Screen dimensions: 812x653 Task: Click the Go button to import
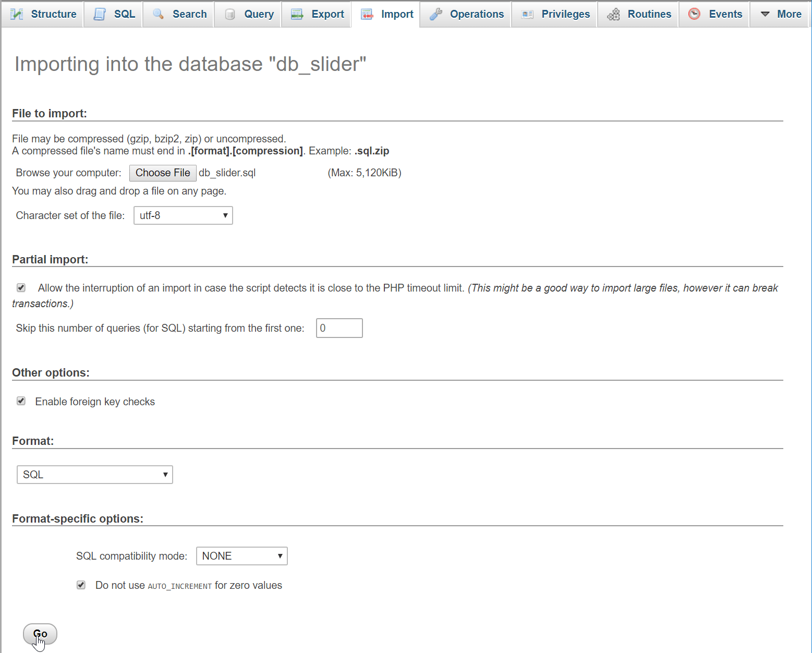(40, 634)
